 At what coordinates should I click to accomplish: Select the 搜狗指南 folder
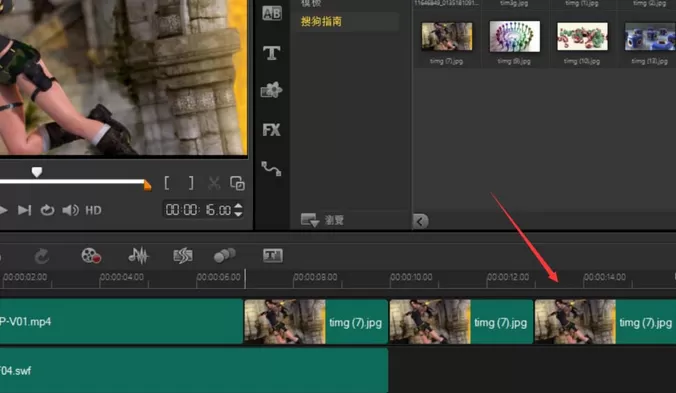[x=321, y=21]
